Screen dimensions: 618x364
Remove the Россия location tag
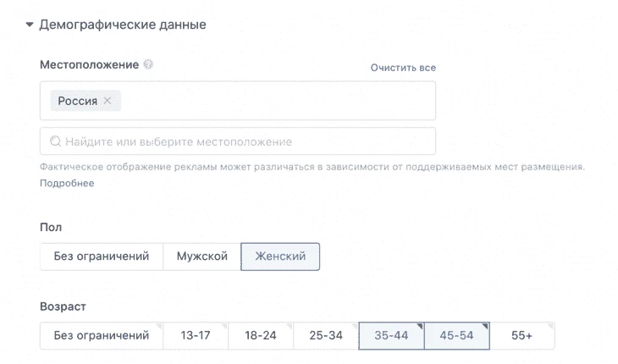point(108,101)
